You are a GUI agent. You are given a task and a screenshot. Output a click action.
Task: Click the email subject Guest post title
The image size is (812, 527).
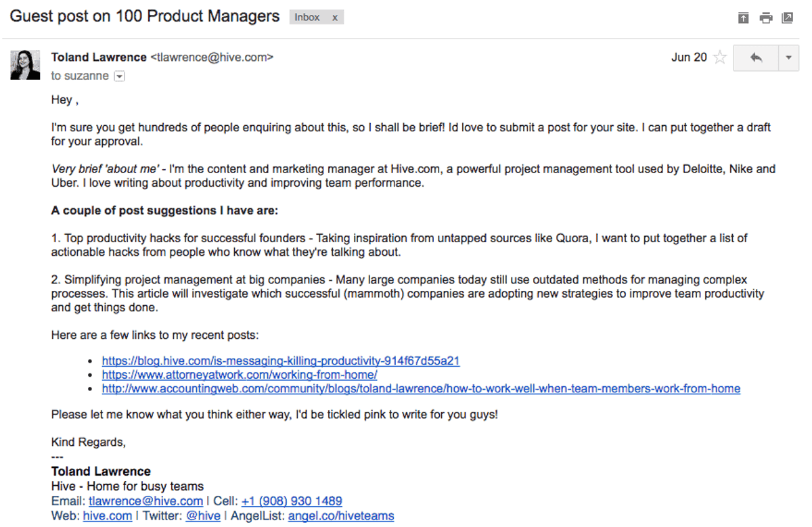point(145,17)
